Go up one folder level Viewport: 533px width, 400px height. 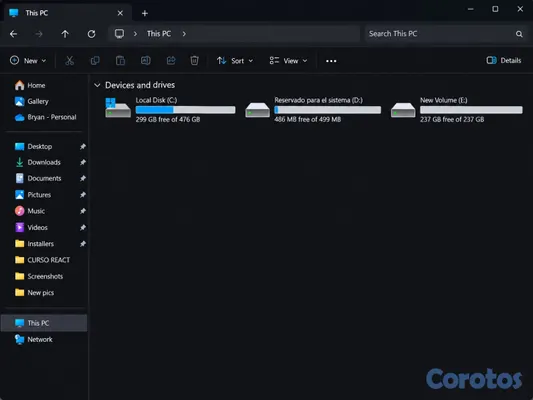pos(65,34)
